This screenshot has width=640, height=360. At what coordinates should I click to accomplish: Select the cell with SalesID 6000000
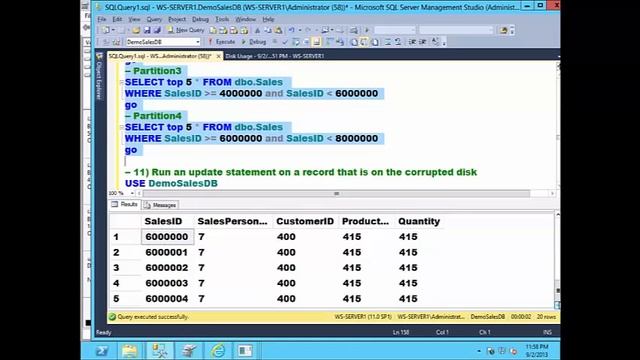pos(167,237)
